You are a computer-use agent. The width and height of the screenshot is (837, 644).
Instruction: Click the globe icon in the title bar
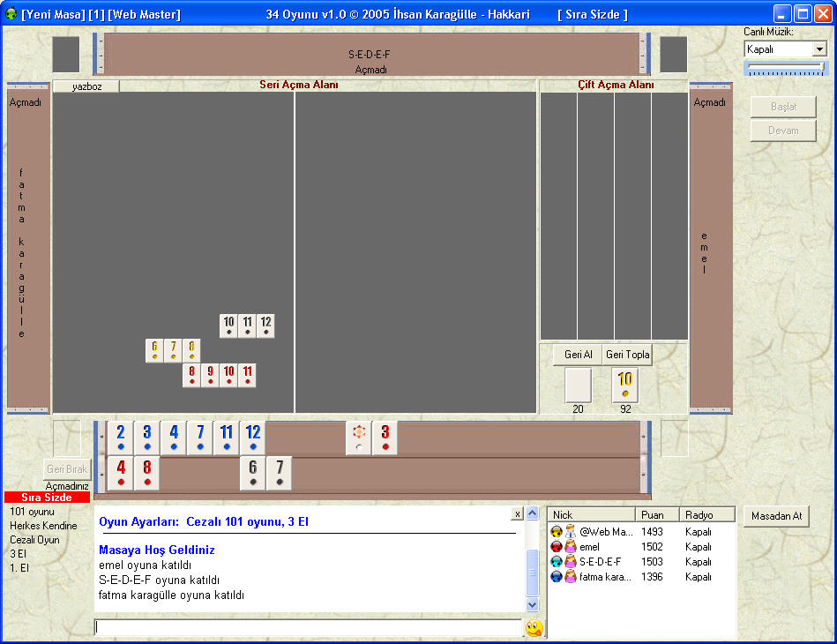tap(10, 13)
